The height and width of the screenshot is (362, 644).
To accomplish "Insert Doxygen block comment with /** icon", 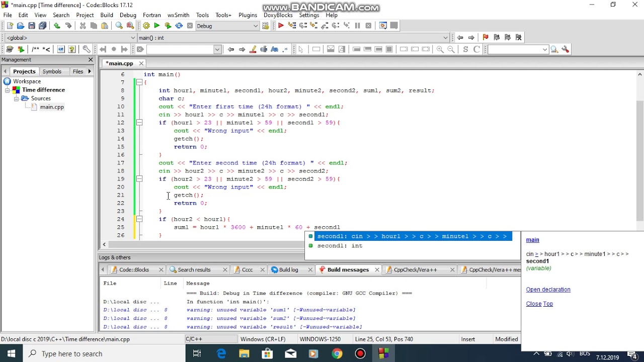I will (35, 49).
